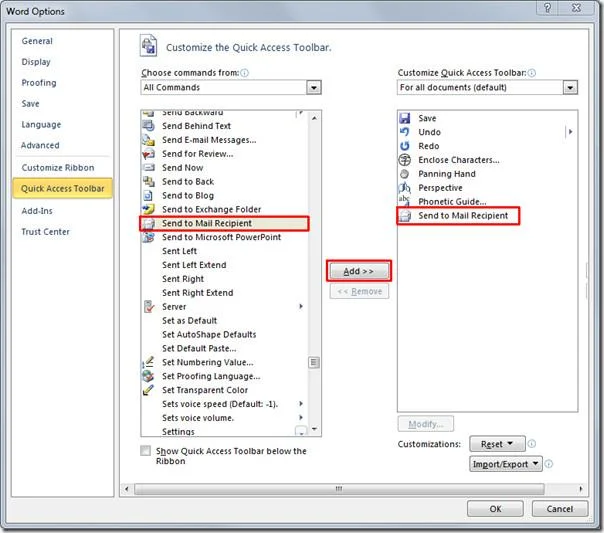Screen dimensions: 604x533
Task: Click the Send to Back icon
Action: coord(148,181)
